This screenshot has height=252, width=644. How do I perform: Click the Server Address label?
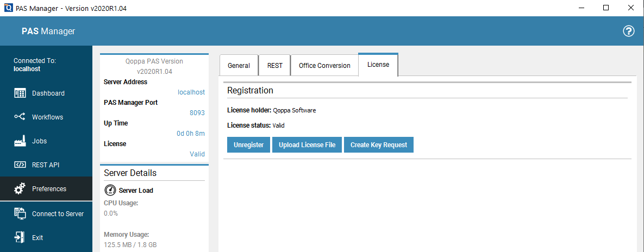point(126,82)
